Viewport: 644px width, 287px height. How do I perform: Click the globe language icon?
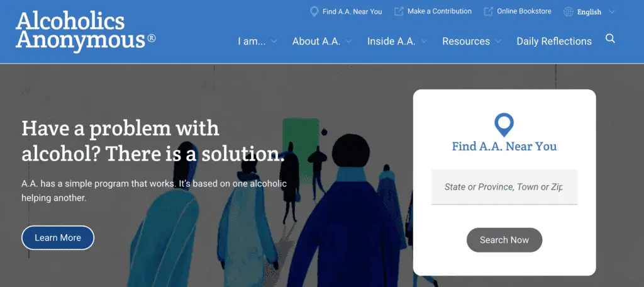(569, 12)
